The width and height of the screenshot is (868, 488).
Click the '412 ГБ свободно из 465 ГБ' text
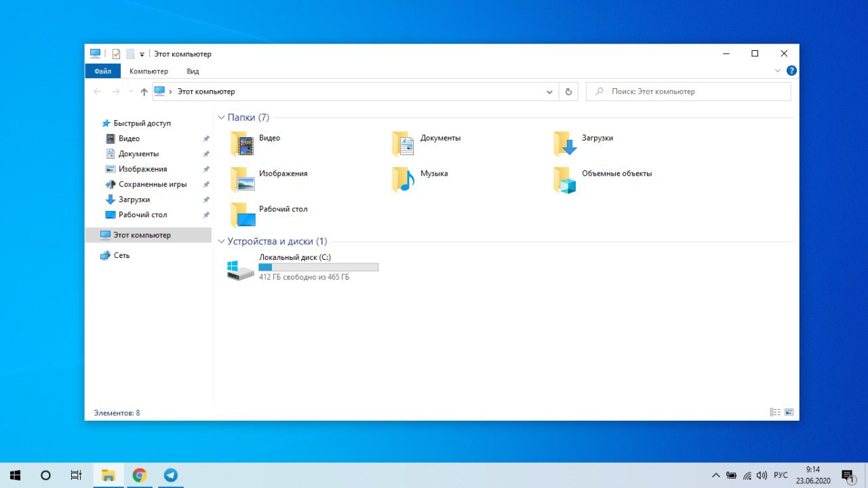(304, 278)
